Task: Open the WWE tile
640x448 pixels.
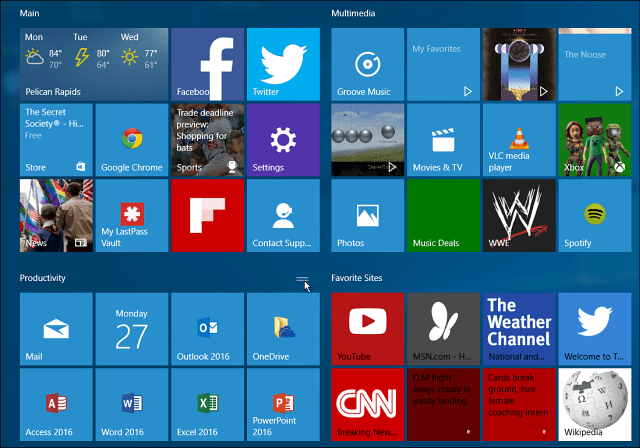Action: coord(519,215)
